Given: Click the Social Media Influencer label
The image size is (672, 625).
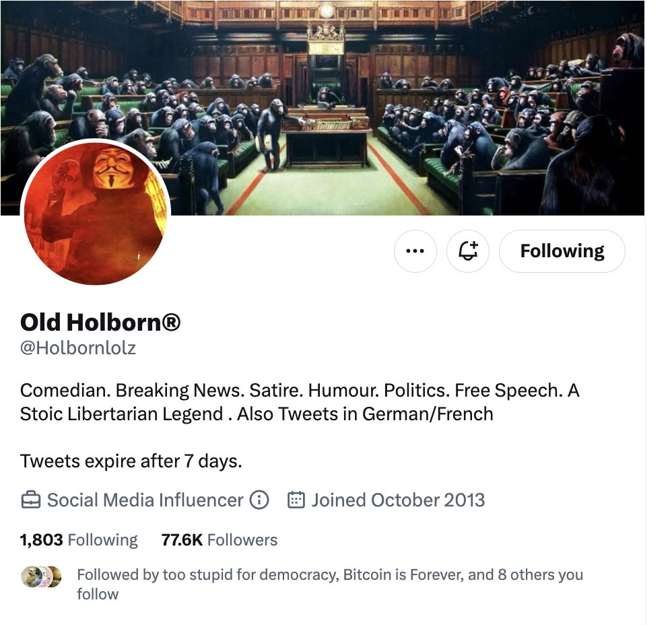Looking at the screenshot, I should tap(145, 500).
